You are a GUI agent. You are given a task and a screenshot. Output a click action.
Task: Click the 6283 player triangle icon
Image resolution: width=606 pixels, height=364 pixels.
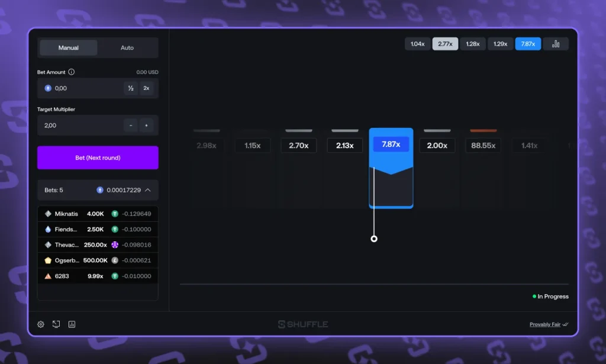tap(48, 276)
